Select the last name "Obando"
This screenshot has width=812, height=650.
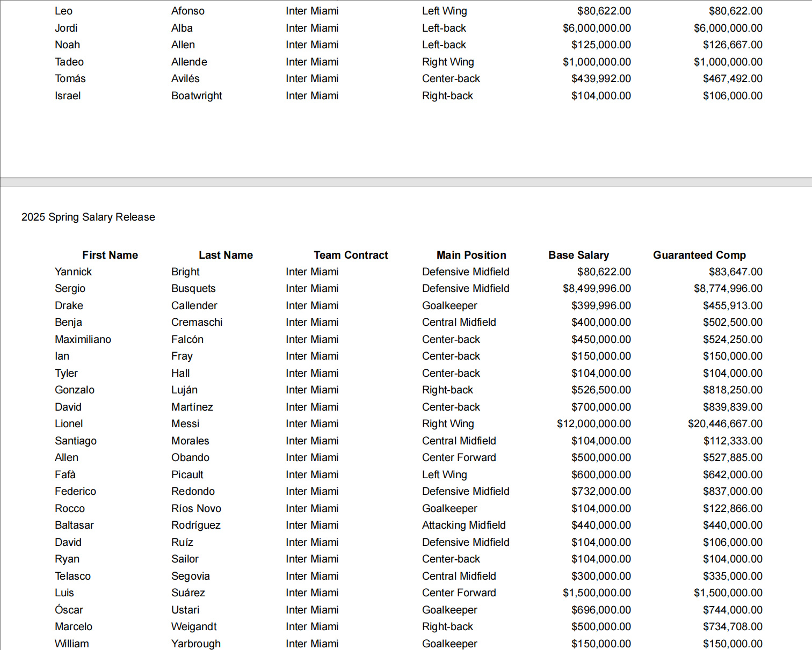(190, 457)
